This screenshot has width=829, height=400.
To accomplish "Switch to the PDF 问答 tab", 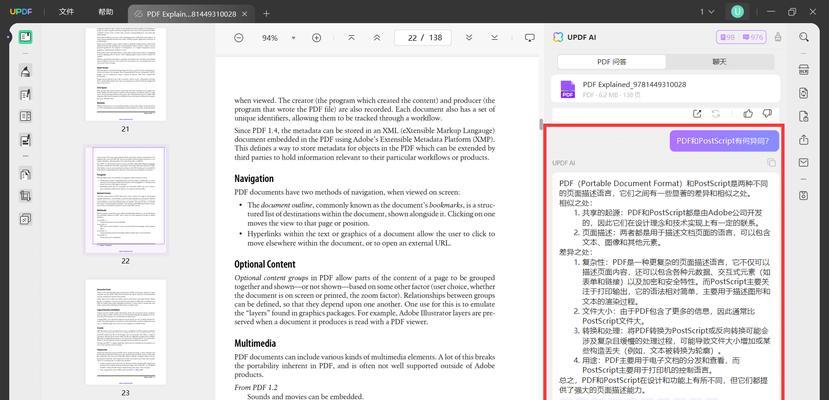I will (612, 62).
